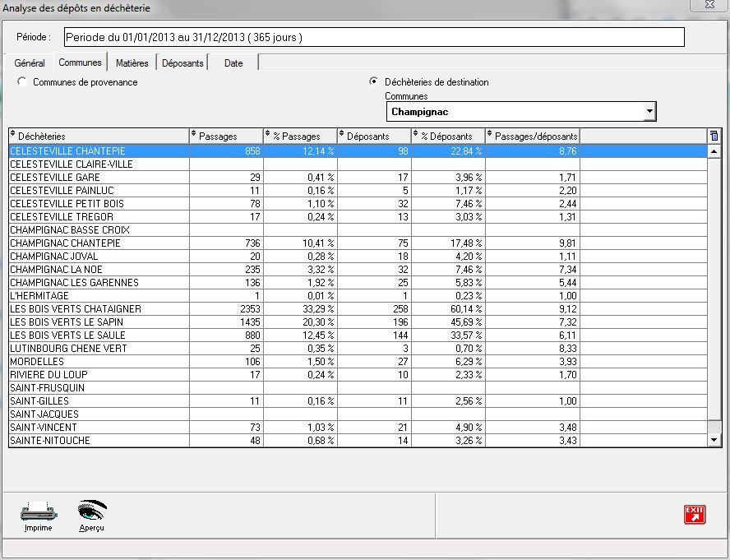Select LES BOIS VERTS CHATAIGNER row
This screenshot has width=730, height=560.
pos(99,309)
